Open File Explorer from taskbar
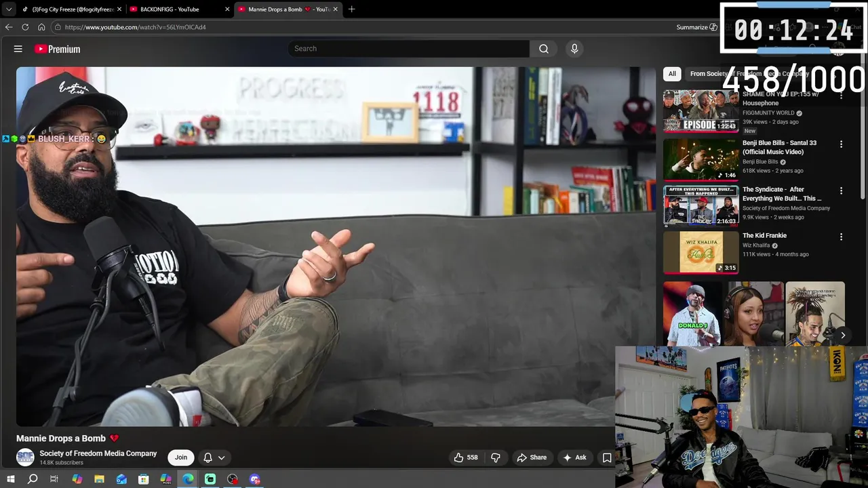 (x=99, y=479)
